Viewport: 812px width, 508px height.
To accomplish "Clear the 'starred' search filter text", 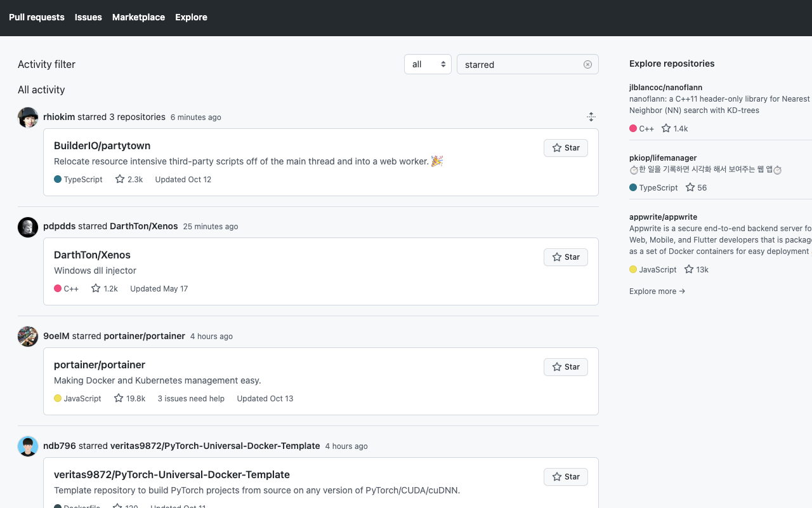I will pos(587,64).
